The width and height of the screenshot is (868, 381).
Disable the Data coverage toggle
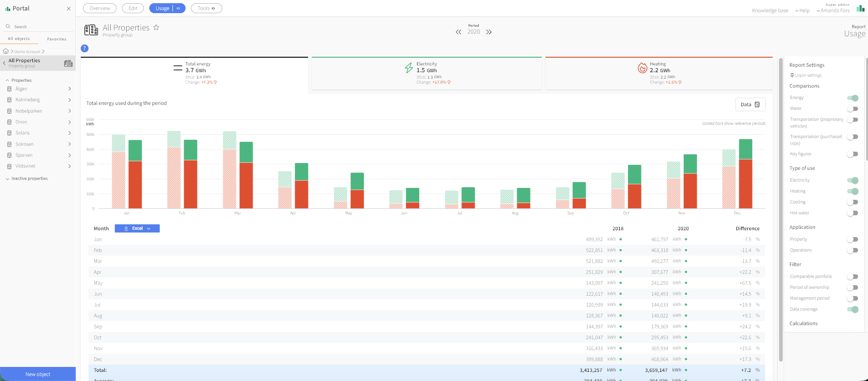(853, 309)
